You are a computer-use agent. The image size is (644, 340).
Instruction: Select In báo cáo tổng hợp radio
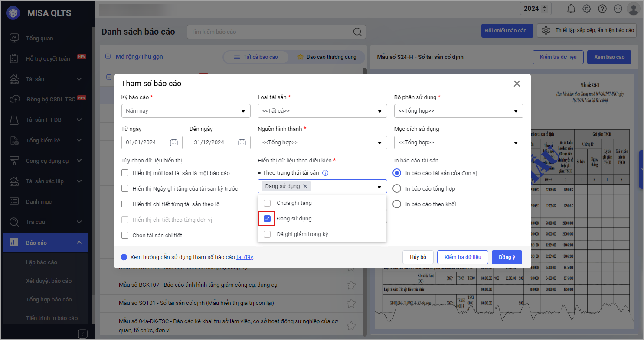(x=396, y=188)
